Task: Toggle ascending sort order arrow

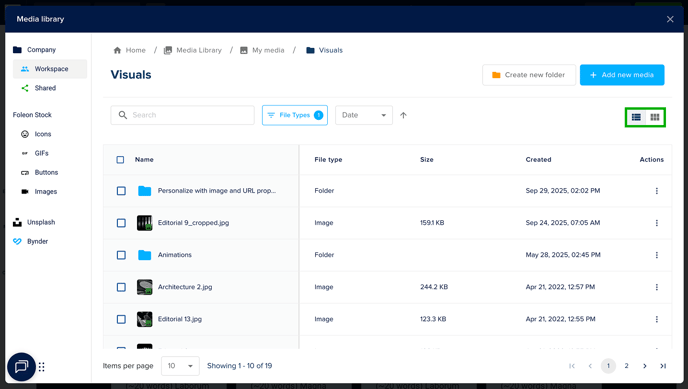Action: coord(403,115)
